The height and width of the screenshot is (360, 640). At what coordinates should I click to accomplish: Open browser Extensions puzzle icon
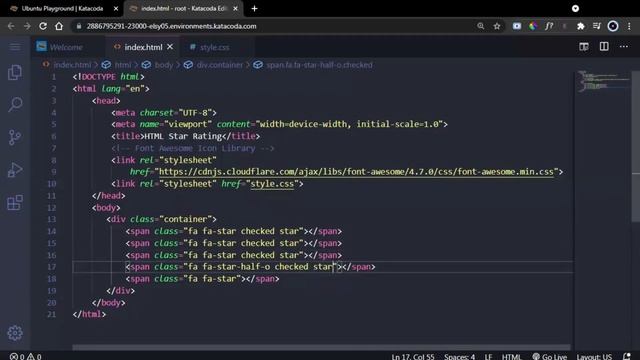(580, 26)
